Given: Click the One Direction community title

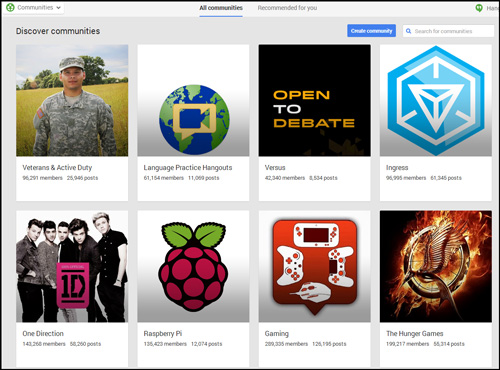Looking at the screenshot, I should (43, 334).
